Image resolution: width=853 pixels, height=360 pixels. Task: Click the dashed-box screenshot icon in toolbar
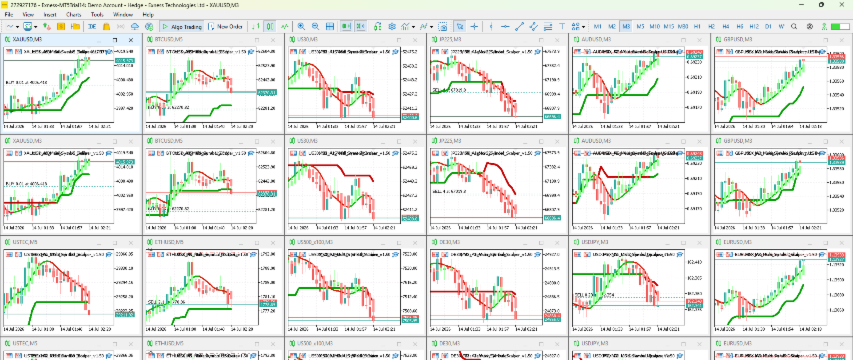pyautogui.click(x=443, y=26)
